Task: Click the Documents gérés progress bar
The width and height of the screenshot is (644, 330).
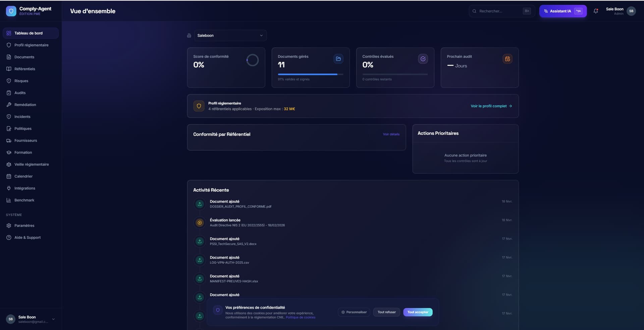Action: pyautogui.click(x=310, y=74)
